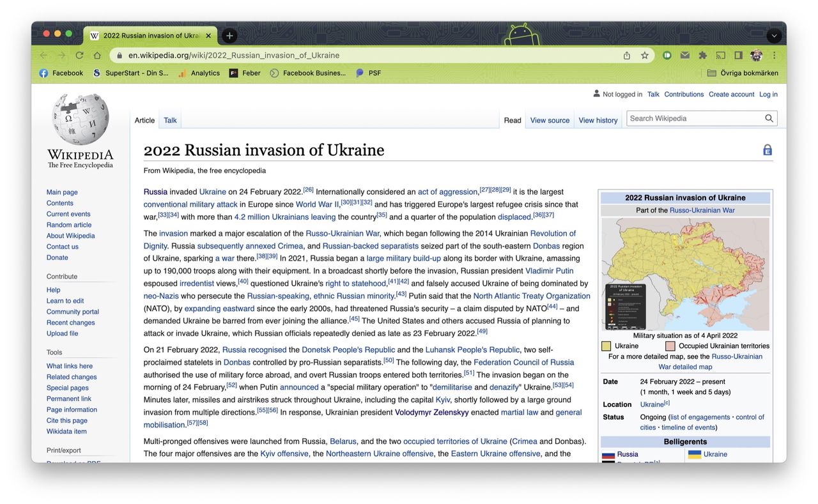The height and width of the screenshot is (504, 818).
Task: Switch to the Talk tab
Action: pyautogui.click(x=169, y=120)
